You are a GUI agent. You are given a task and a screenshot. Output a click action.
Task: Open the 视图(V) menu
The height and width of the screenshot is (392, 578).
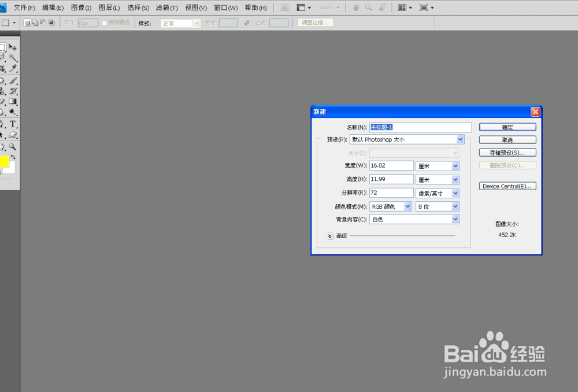coord(196,8)
